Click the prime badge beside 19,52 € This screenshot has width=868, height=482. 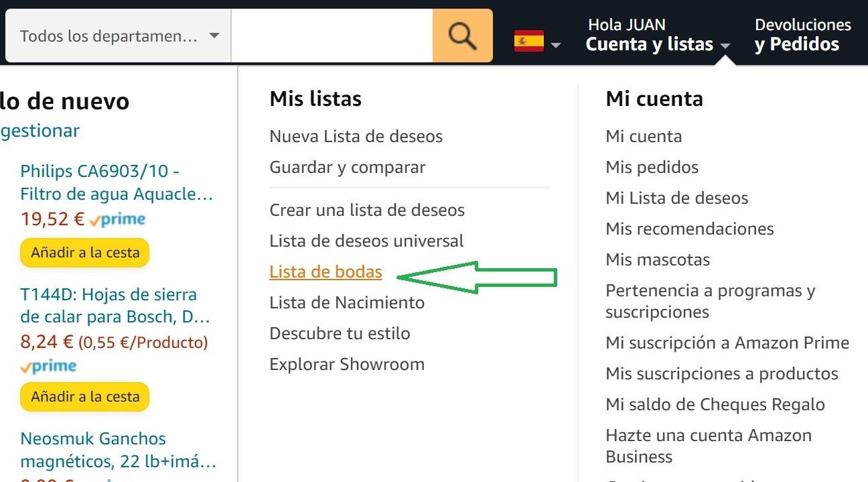click(117, 219)
